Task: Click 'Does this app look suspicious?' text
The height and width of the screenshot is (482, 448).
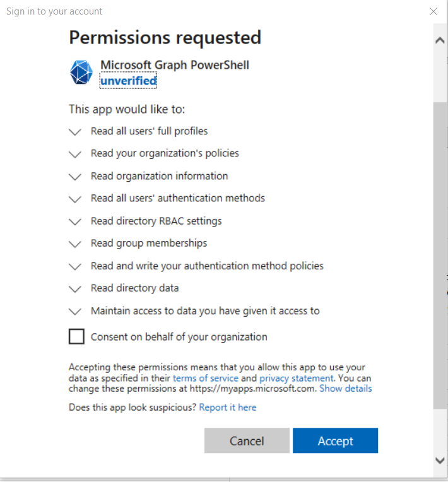Action: [x=133, y=408]
